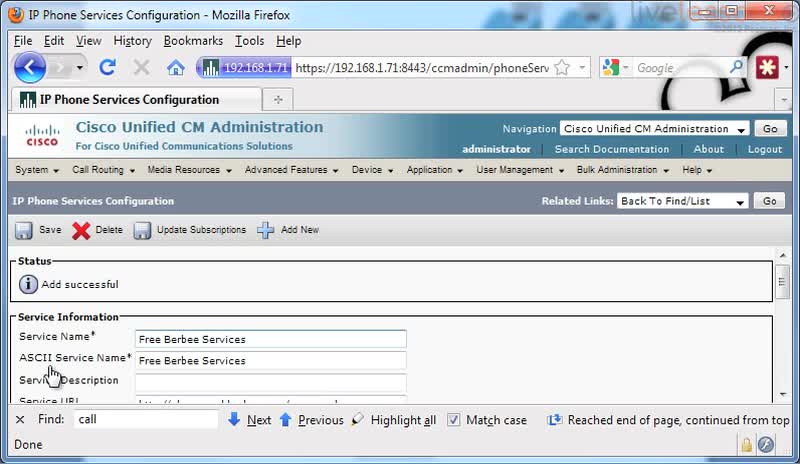Click the Save button label
The height and width of the screenshot is (464, 800).
[x=50, y=230]
